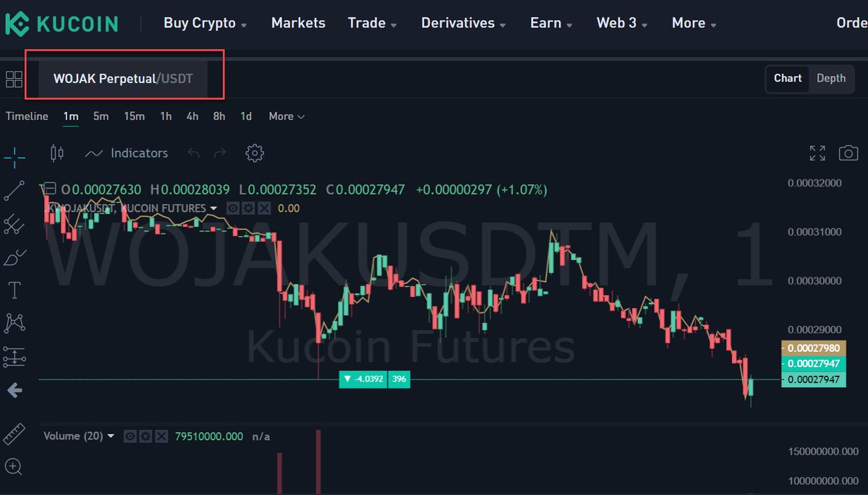Open the grid layout icon beside pair name

[x=14, y=79]
